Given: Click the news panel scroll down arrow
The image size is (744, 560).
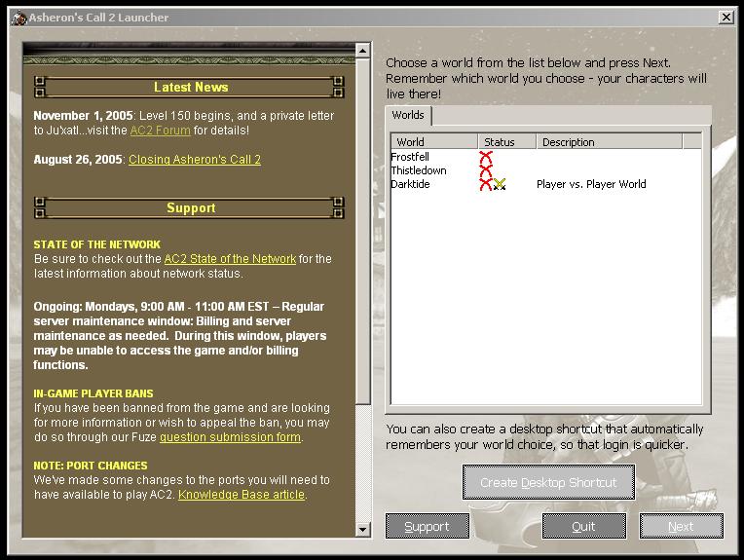Looking at the screenshot, I should [363, 529].
